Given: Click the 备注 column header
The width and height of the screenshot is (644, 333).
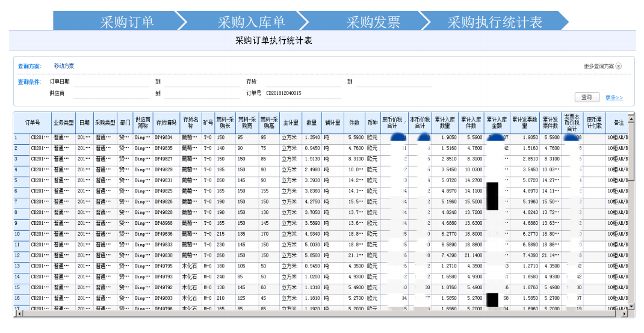Looking at the screenshot, I should click(x=616, y=123).
